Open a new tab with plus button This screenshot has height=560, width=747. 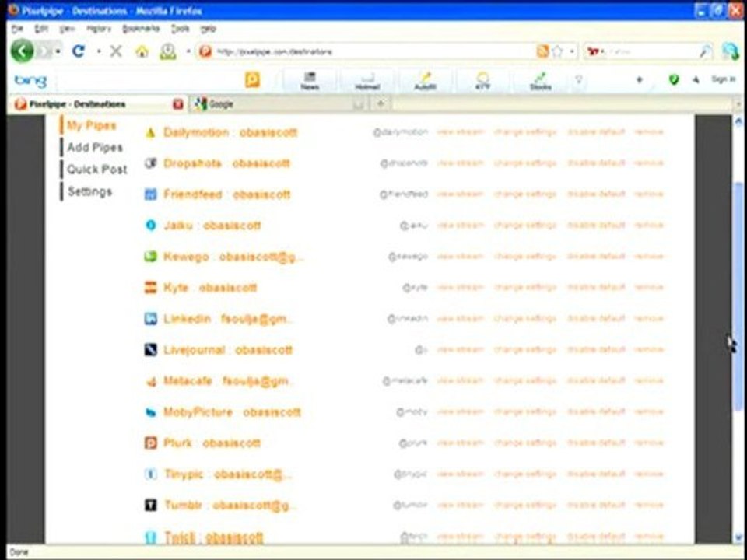click(381, 103)
